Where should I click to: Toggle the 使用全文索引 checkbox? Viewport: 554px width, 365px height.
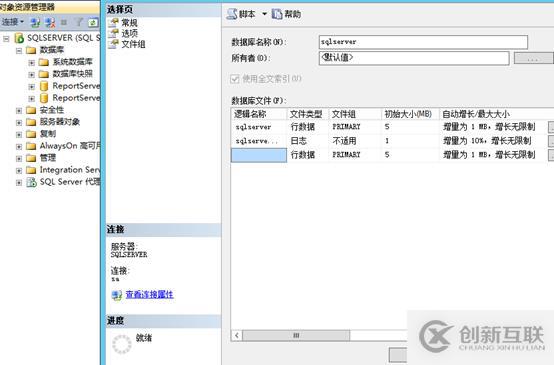pyautogui.click(x=235, y=79)
